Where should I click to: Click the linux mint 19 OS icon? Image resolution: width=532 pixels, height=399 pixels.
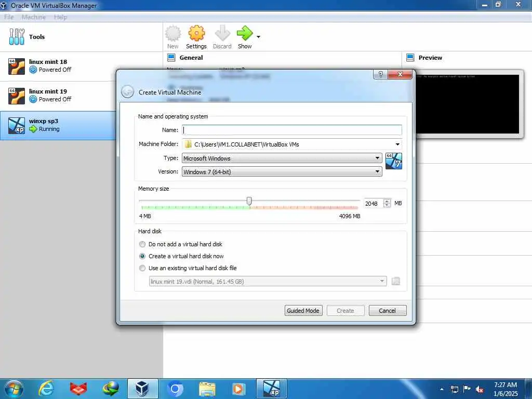tap(16, 96)
